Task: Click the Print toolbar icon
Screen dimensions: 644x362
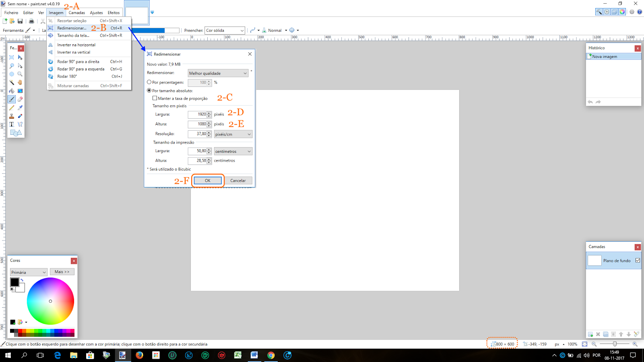Action: pyautogui.click(x=31, y=21)
